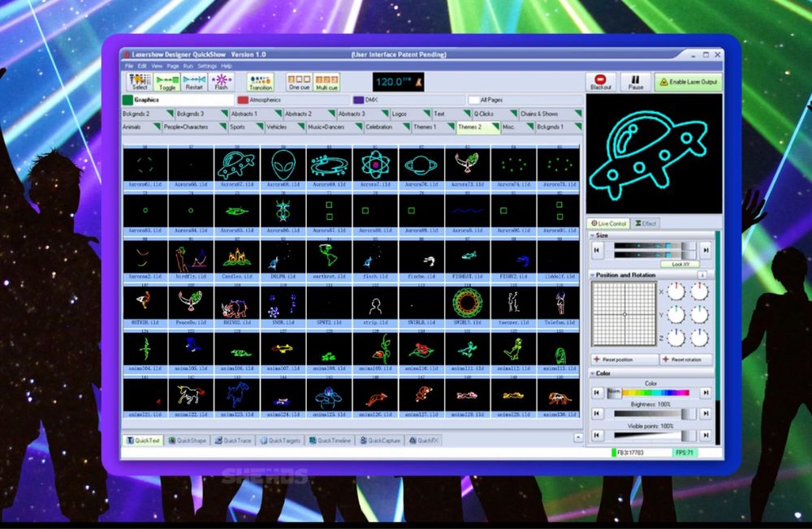Pick the Castles.ild cue
This screenshot has height=529, width=812.
click(236, 260)
